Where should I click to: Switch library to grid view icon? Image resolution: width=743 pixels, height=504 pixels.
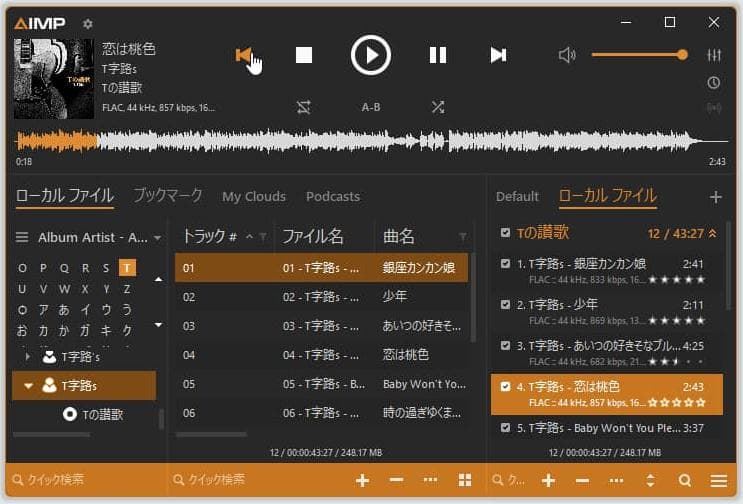coord(465,480)
